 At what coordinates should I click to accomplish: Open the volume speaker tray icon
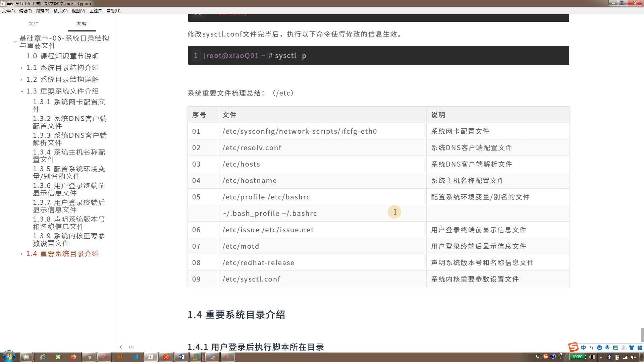tap(633, 357)
